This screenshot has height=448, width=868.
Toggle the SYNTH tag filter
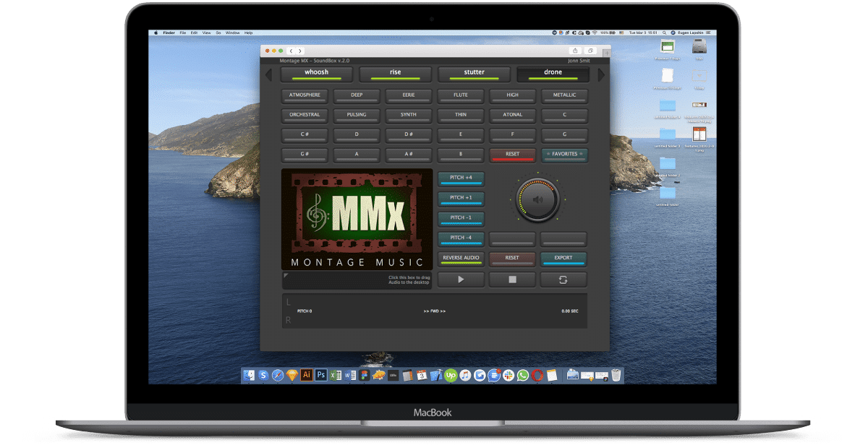coord(409,116)
